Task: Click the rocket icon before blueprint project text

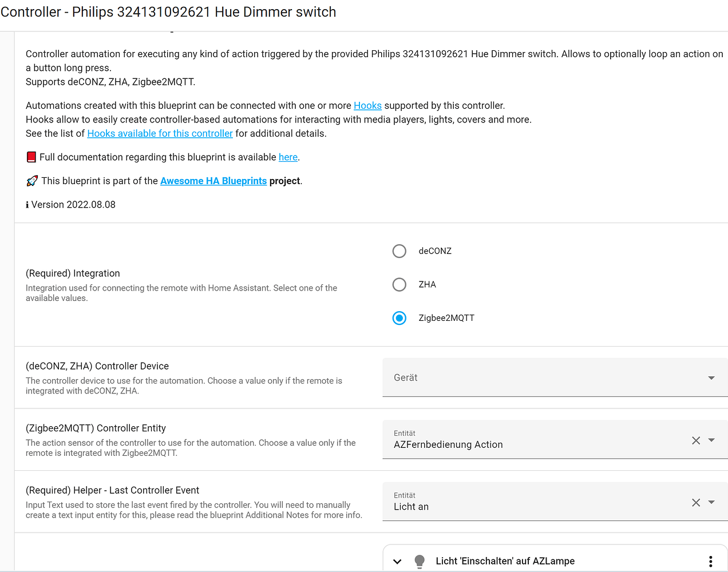Action: pos(32,181)
